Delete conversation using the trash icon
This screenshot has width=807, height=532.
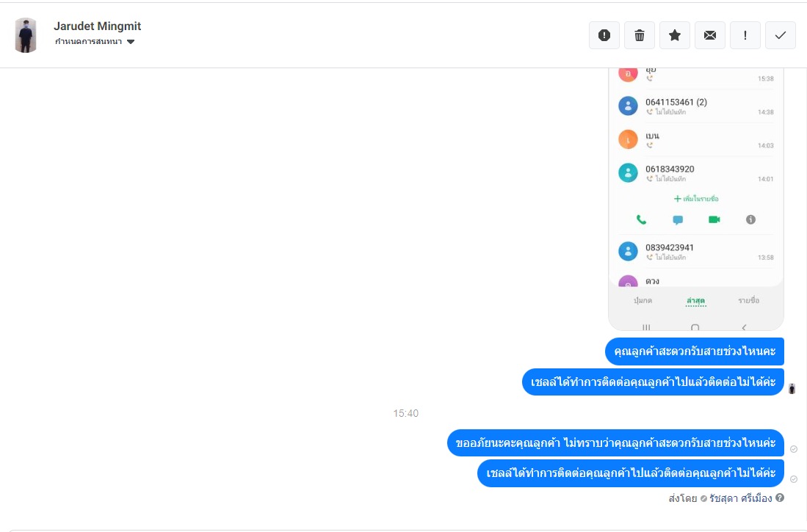tap(640, 35)
